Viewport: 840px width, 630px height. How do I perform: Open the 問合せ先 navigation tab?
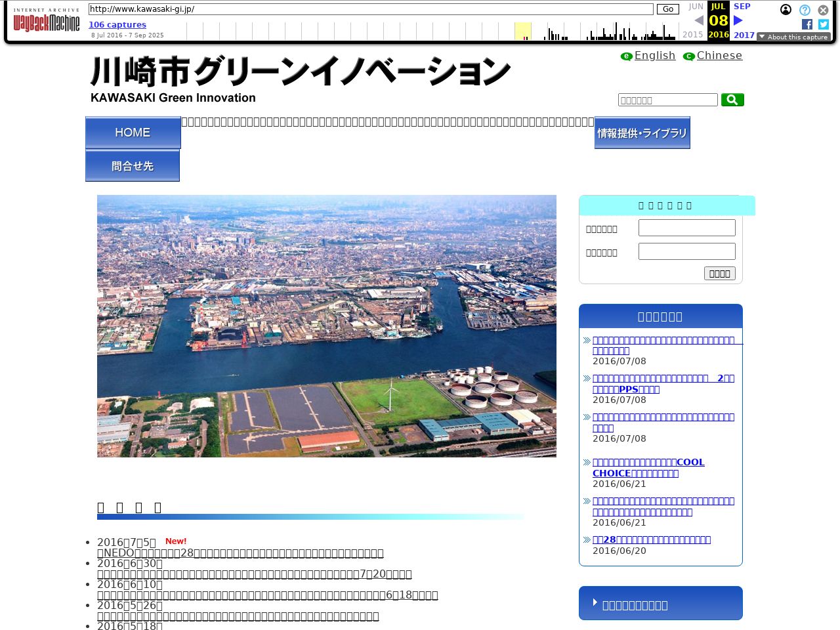tap(133, 166)
